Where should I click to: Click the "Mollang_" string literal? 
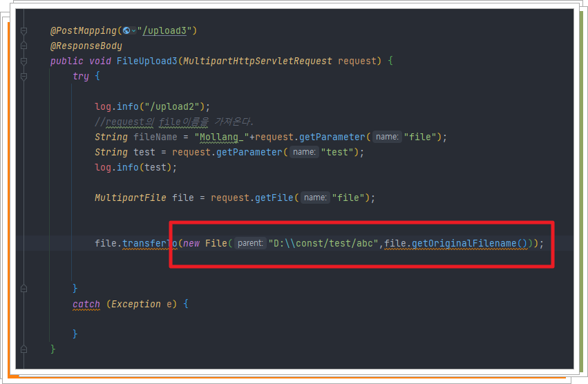coord(222,137)
